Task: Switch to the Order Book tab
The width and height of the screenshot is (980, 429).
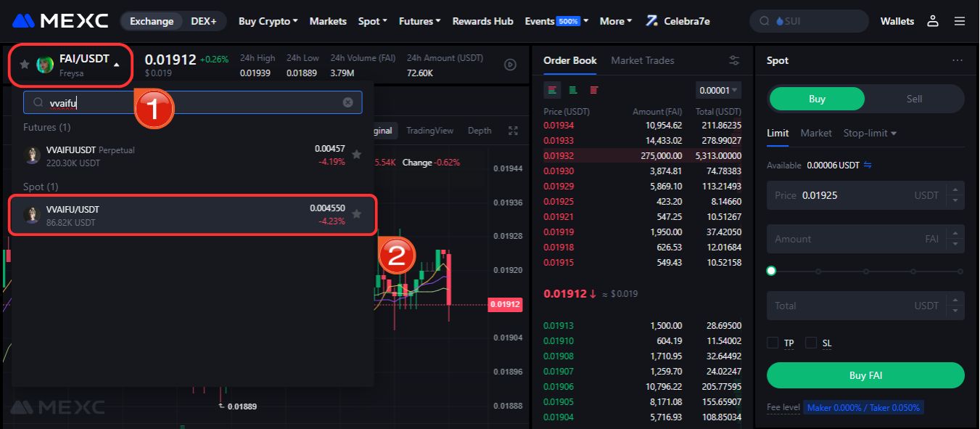Action: [570, 60]
